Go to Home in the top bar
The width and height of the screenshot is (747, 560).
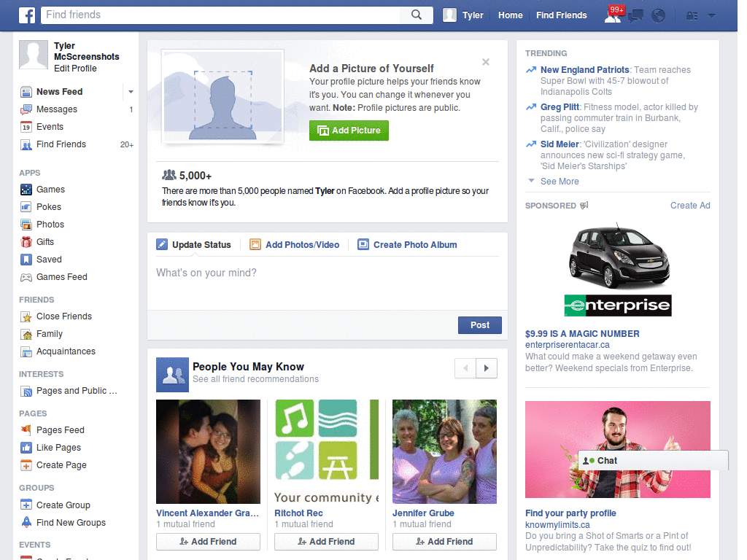pyautogui.click(x=510, y=15)
